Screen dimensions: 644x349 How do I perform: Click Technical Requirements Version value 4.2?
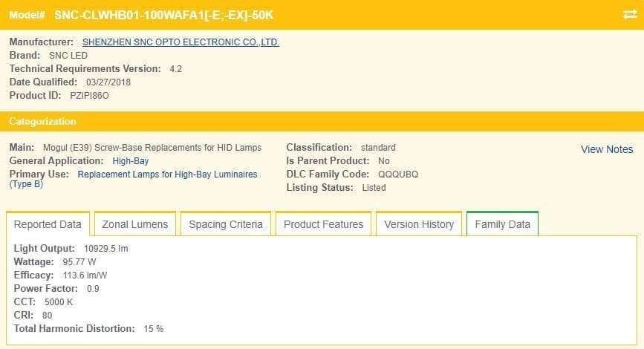(176, 69)
